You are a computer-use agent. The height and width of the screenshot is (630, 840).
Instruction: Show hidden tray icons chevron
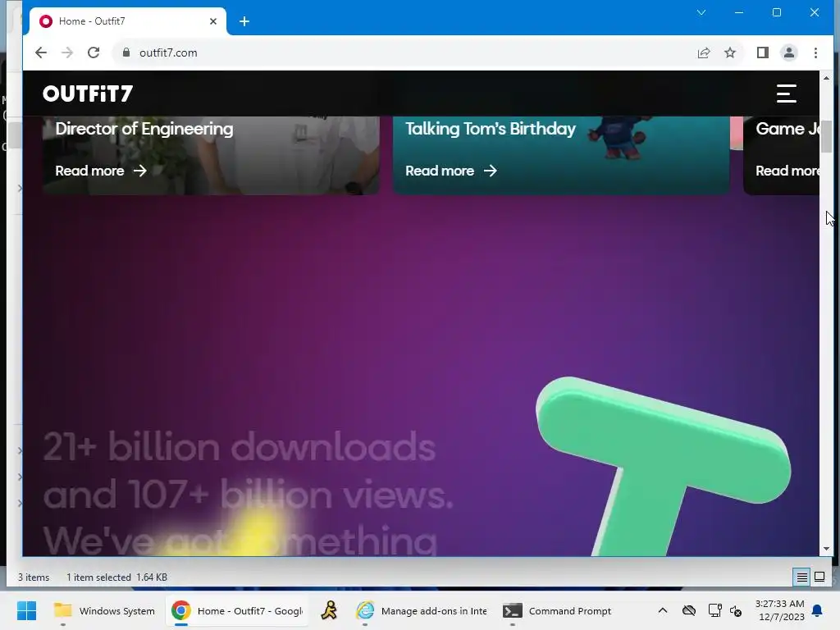click(x=662, y=610)
